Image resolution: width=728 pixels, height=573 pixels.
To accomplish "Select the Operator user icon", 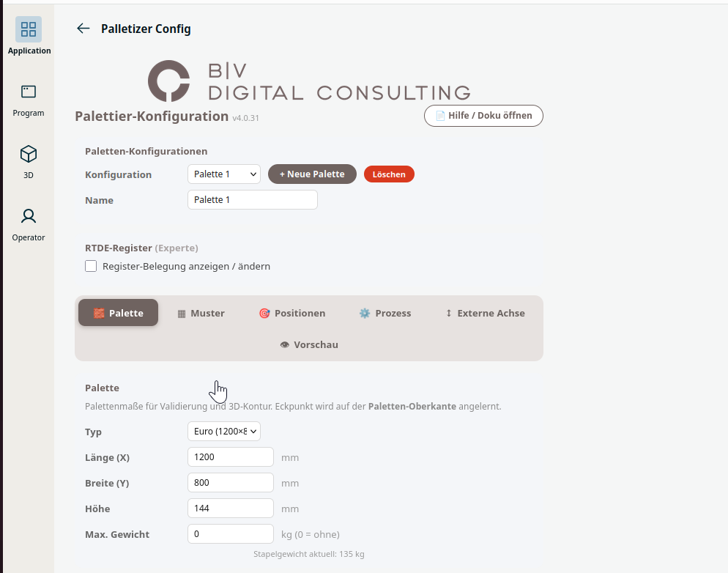I will click(x=29, y=216).
